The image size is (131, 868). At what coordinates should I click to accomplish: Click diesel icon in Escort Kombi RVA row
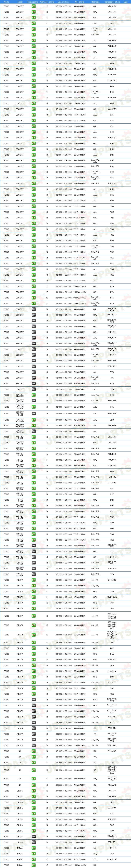(34, 574)
